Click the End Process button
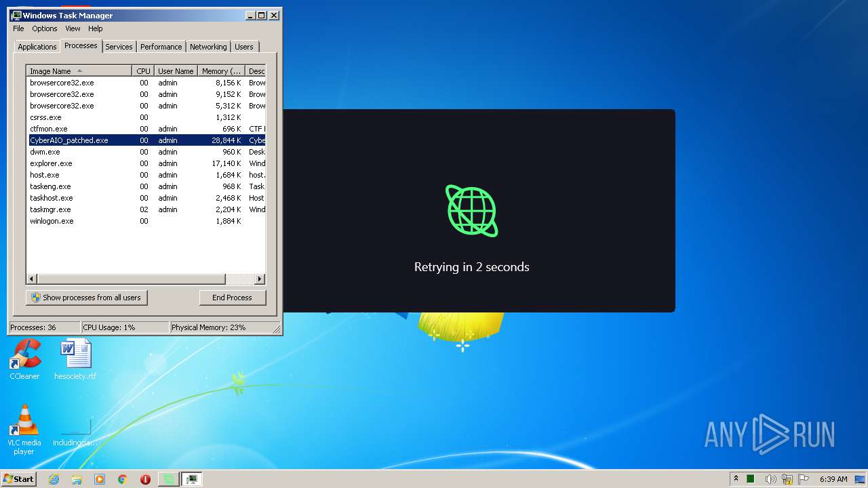 tap(232, 298)
